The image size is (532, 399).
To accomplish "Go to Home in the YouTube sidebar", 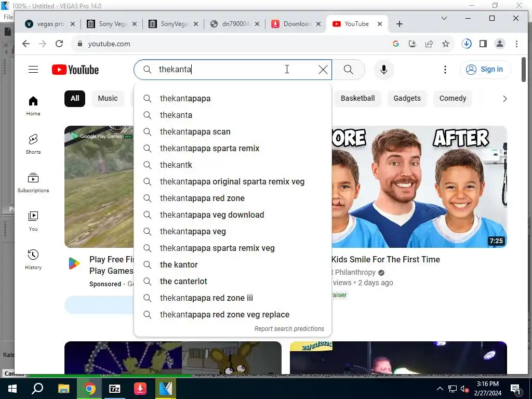I will tap(33, 106).
